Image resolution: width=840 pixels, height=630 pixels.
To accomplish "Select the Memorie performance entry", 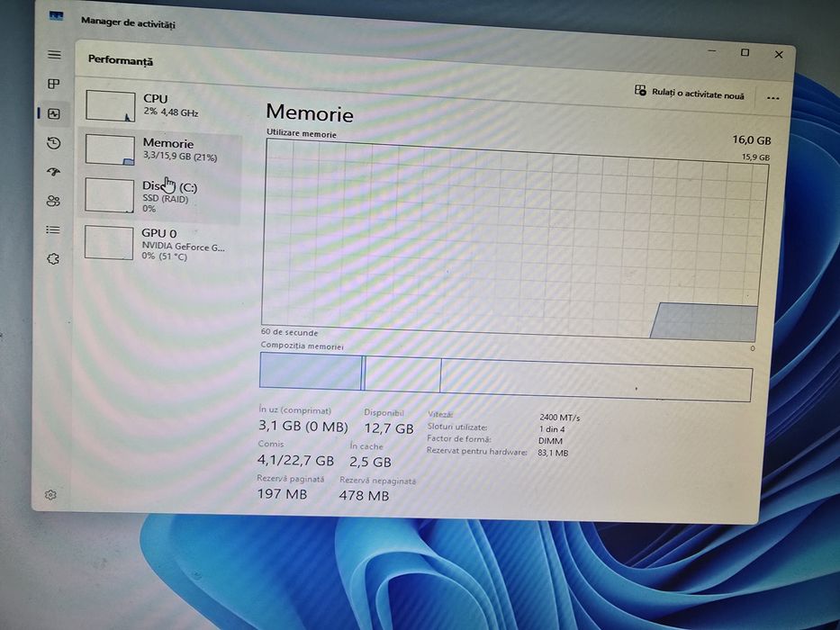I will click(161, 149).
